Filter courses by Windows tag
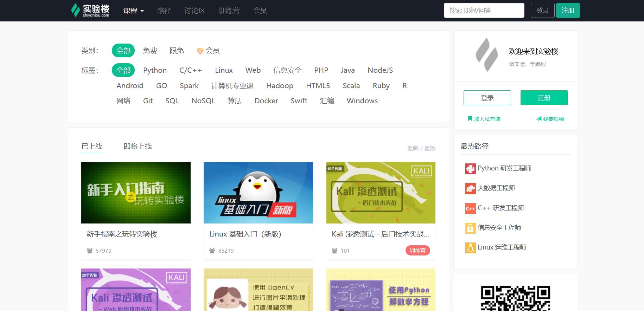 tap(362, 101)
